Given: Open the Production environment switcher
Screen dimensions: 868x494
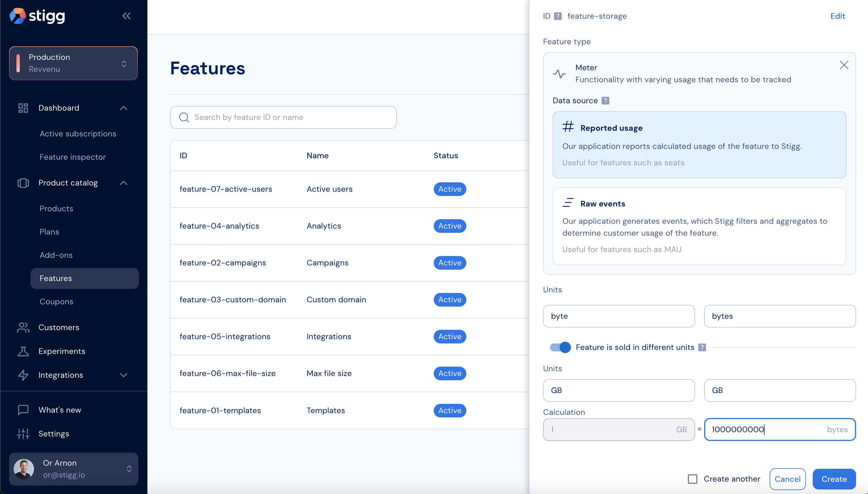Looking at the screenshot, I should click(73, 64).
